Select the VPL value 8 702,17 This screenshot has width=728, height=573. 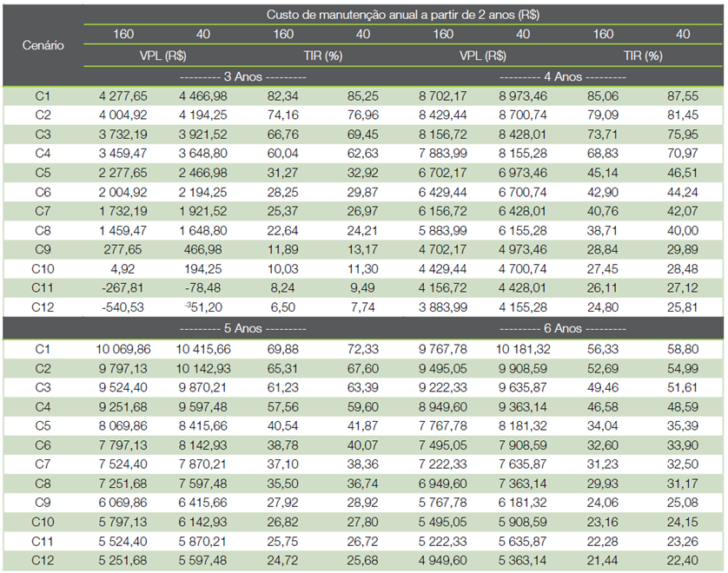click(x=443, y=96)
